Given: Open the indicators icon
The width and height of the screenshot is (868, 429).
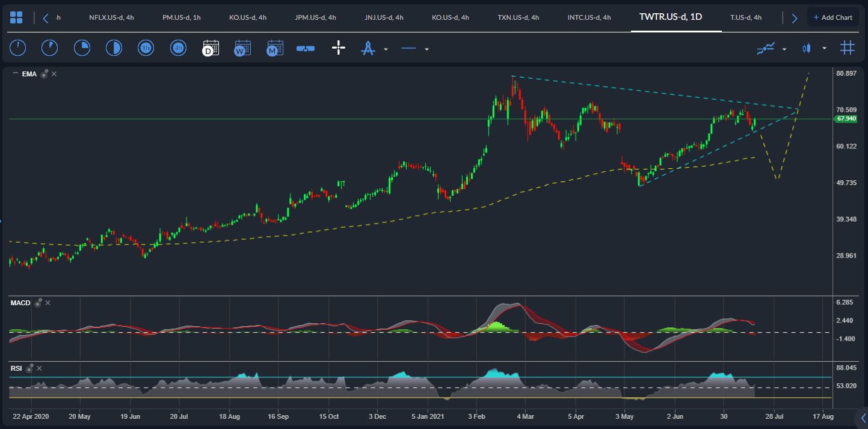Looking at the screenshot, I should [766, 49].
